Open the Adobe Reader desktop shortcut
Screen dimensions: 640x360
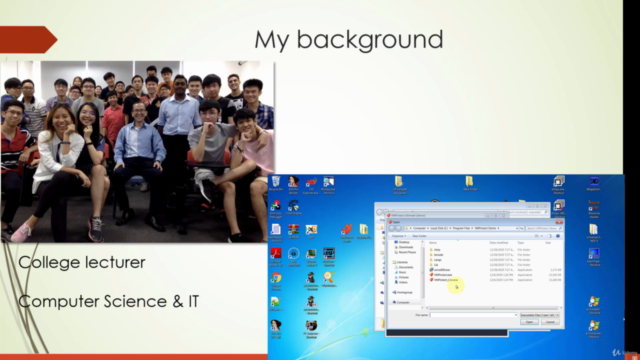(x=276, y=256)
